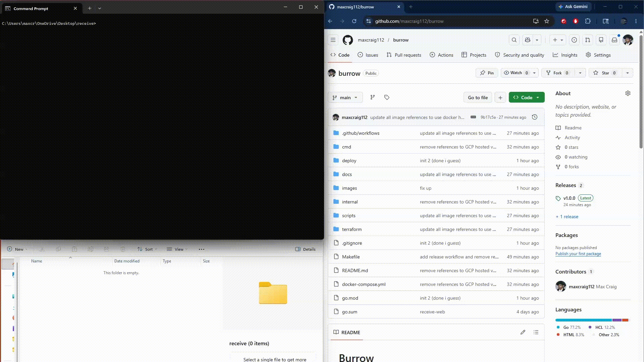This screenshot has width=644, height=362.
Task: Click the Go to file button
Action: [478, 98]
